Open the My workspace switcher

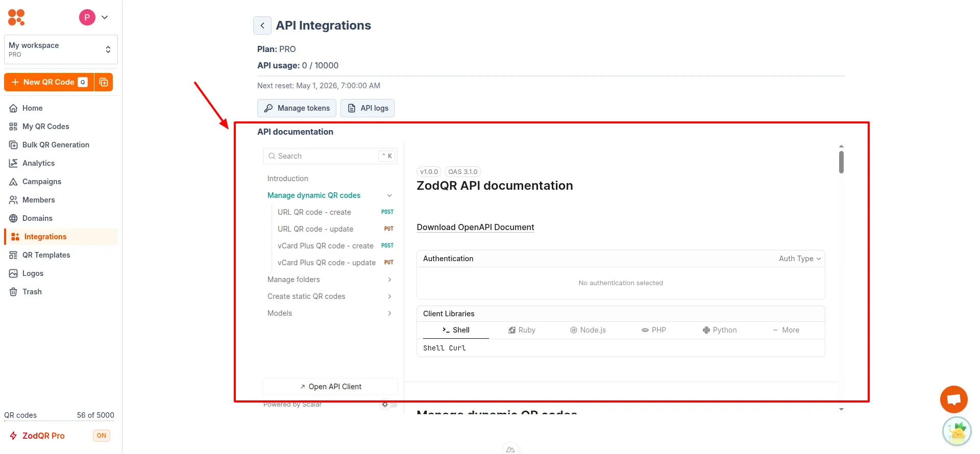(61, 49)
